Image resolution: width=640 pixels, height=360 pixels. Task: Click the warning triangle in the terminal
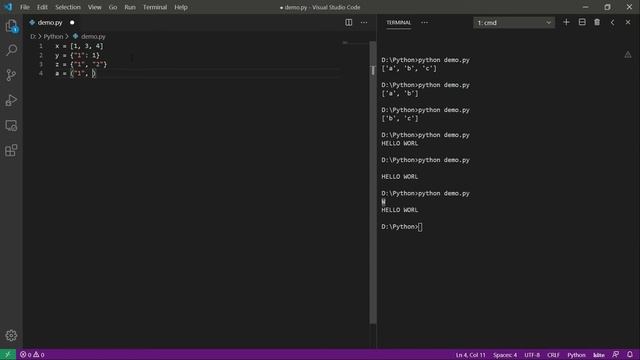click(628, 55)
